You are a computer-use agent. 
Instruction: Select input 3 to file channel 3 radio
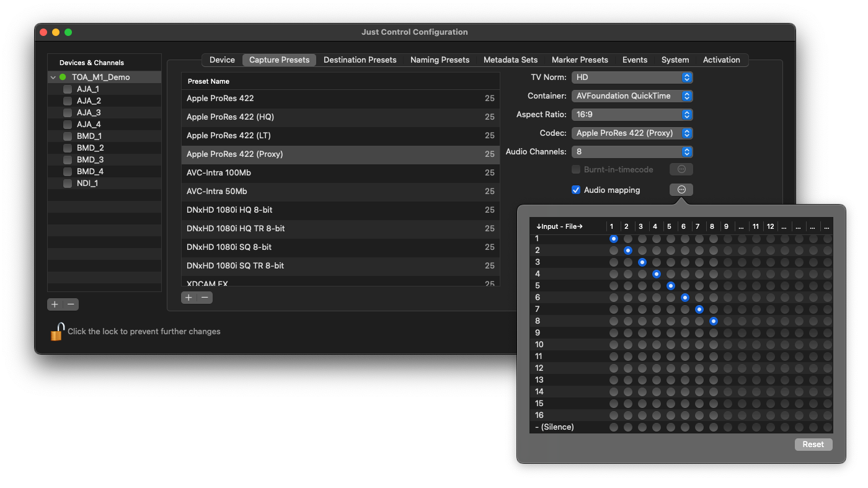[642, 262]
